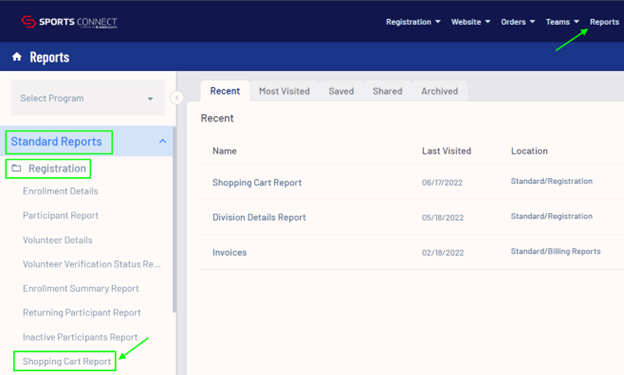Click Standard/Registration location for Division Details Report
This screenshot has width=624, height=375.
[x=552, y=216]
